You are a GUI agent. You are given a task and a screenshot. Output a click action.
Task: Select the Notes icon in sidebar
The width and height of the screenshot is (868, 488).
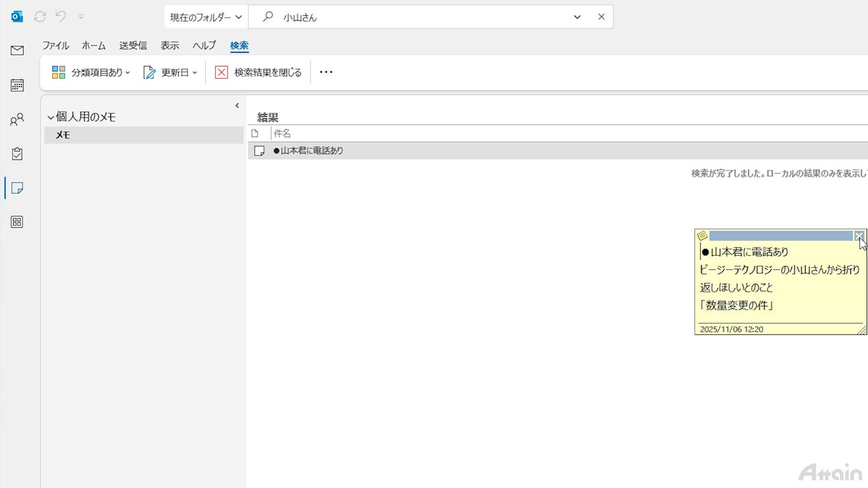(17, 189)
